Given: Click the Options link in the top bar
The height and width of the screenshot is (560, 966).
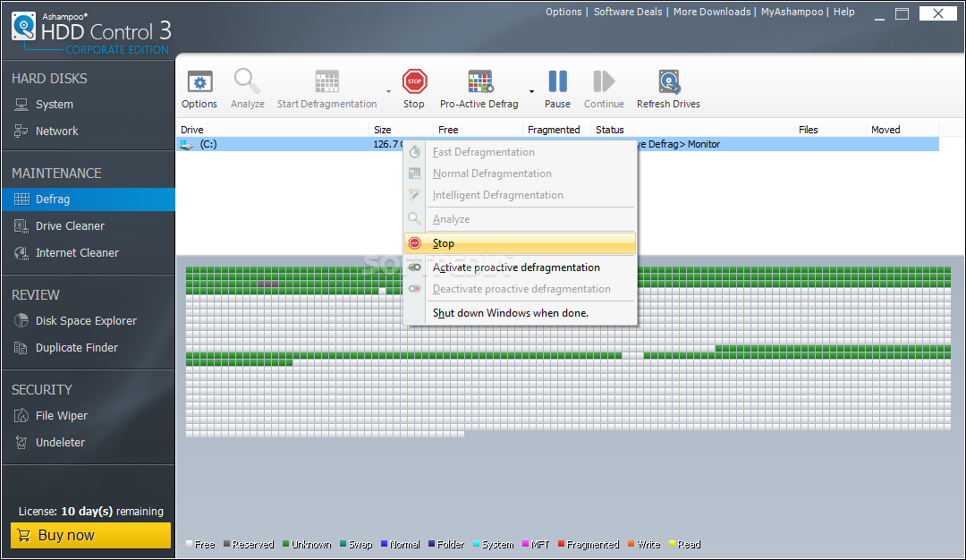Looking at the screenshot, I should click(x=563, y=12).
